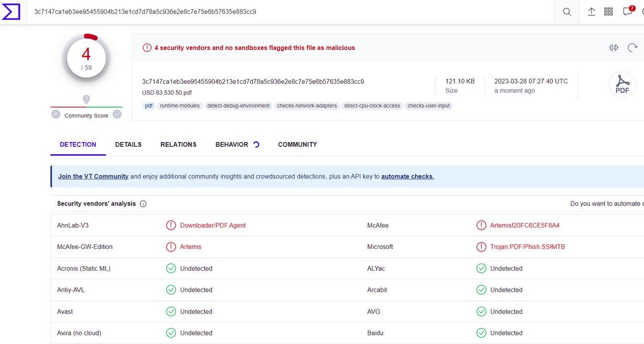Click the green check icon for Avast
This screenshot has width=644, height=344.
[x=171, y=311]
